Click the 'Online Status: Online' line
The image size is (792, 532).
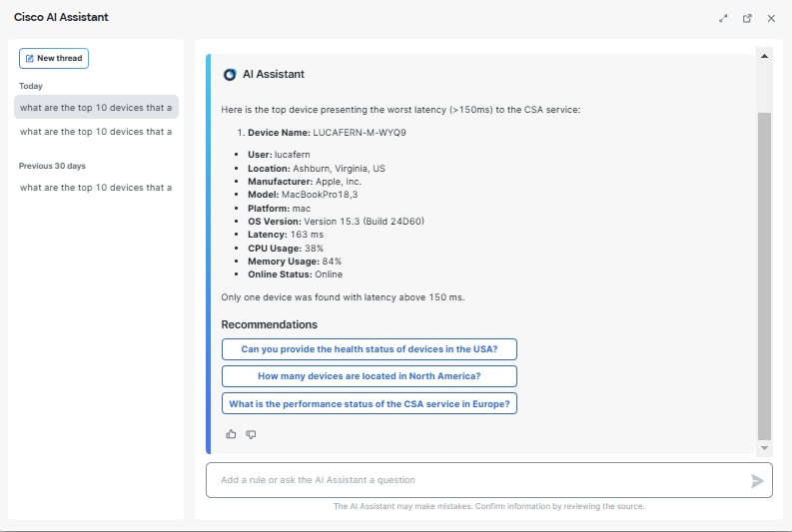[x=295, y=274]
